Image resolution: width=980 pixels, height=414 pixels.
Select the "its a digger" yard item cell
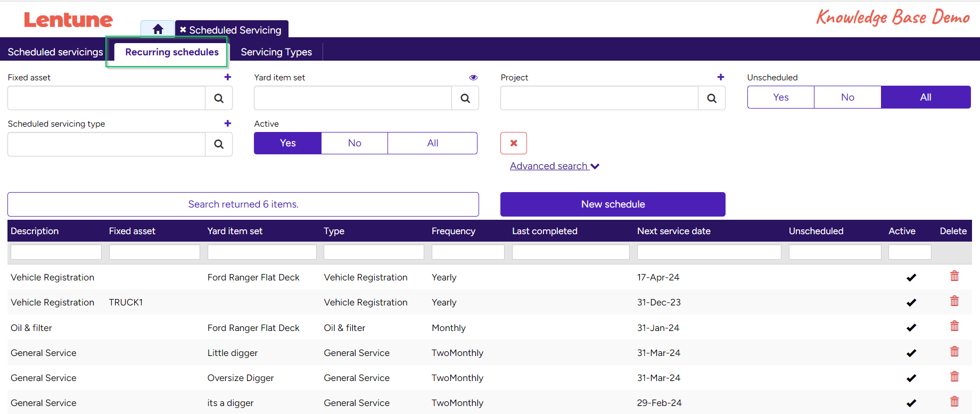click(230, 403)
